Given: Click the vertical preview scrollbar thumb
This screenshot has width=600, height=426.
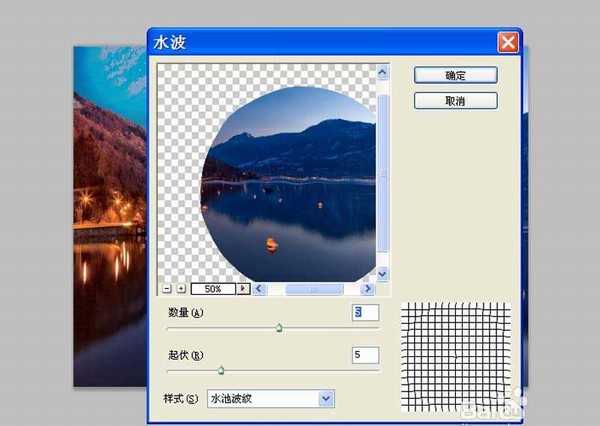Looking at the screenshot, I should click(x=383, y=175).
